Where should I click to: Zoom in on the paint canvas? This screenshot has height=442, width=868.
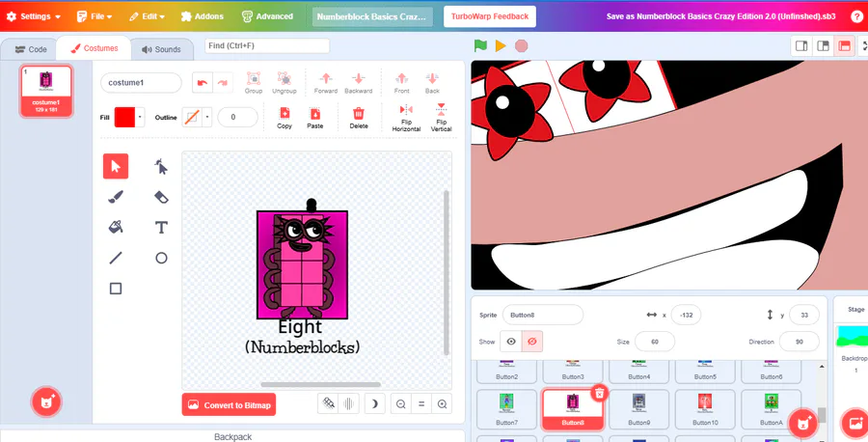[442, 404]
